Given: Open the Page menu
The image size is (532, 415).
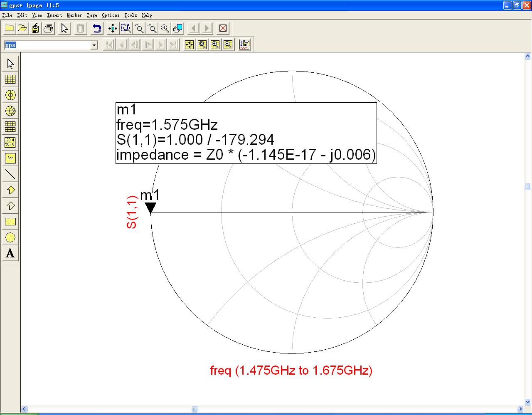Looking at the screenshot, I should point(92,15).
